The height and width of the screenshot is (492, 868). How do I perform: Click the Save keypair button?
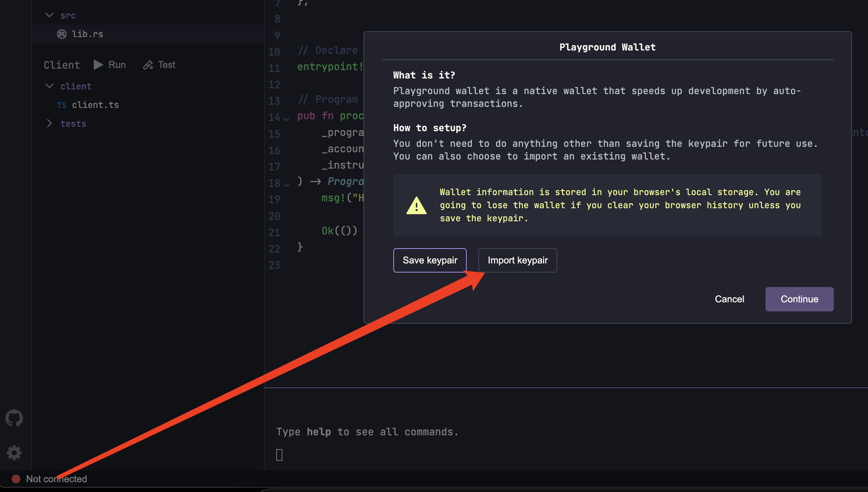[430, 260]
